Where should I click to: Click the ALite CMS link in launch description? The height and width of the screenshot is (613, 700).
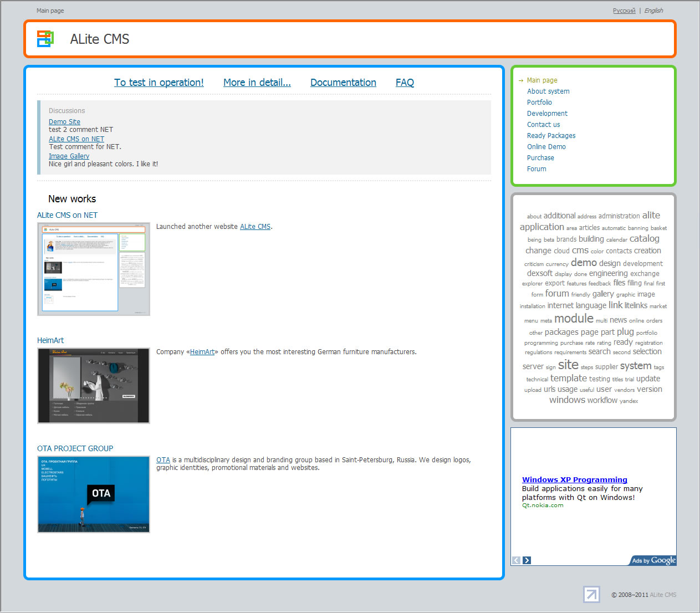pos(255,227)
